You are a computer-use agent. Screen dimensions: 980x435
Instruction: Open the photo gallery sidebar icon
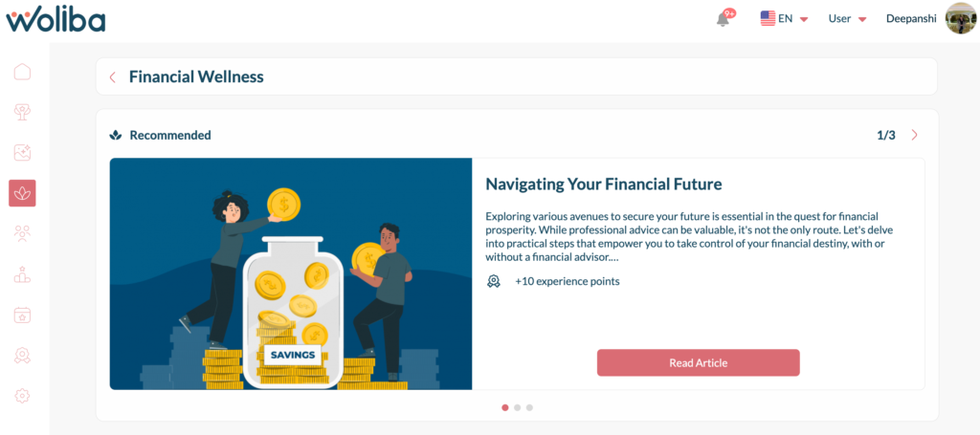22,152
